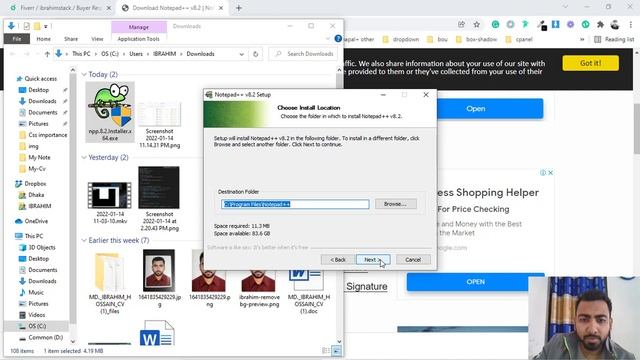This screenshot has width=640, height=360.
Task: Open Dhaka in navigation pane
Action: click(36, 195)
